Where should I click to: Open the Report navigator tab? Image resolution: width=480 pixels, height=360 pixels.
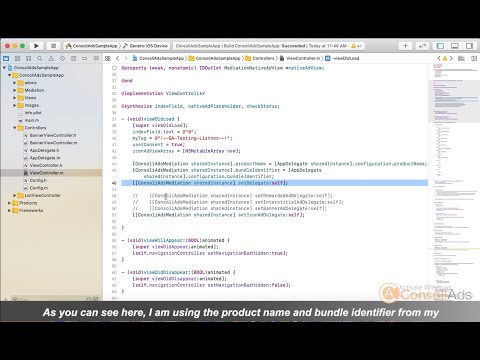96,58
